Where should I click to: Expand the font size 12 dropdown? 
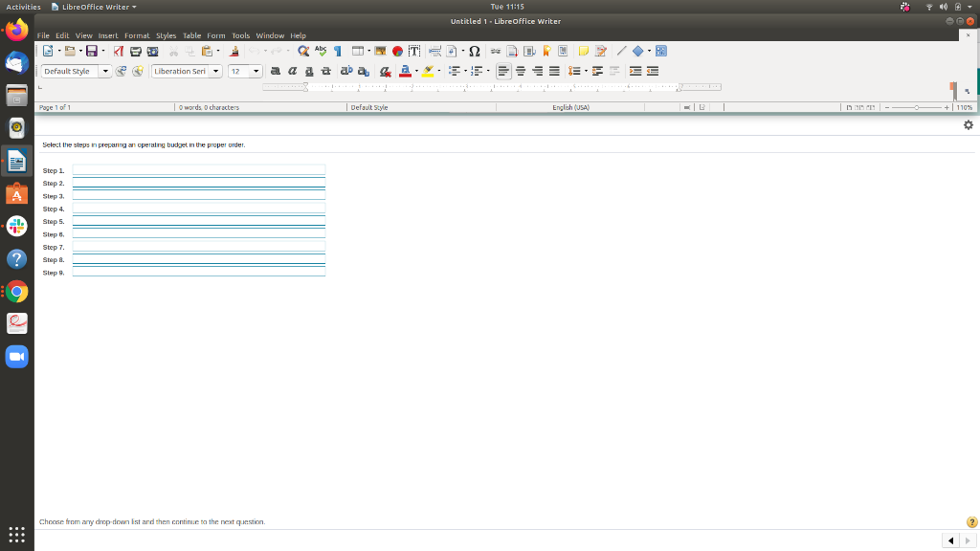pos(256,71)
